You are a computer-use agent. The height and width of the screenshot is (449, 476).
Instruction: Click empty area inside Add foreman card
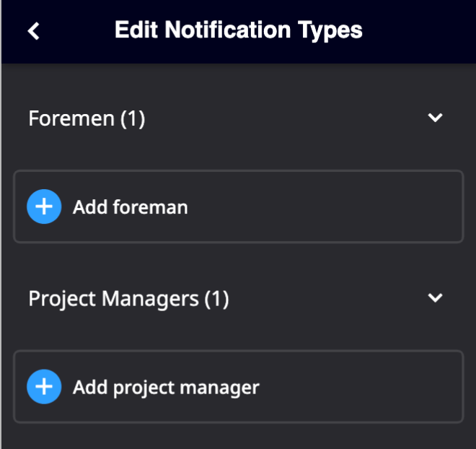pos(325,206)
